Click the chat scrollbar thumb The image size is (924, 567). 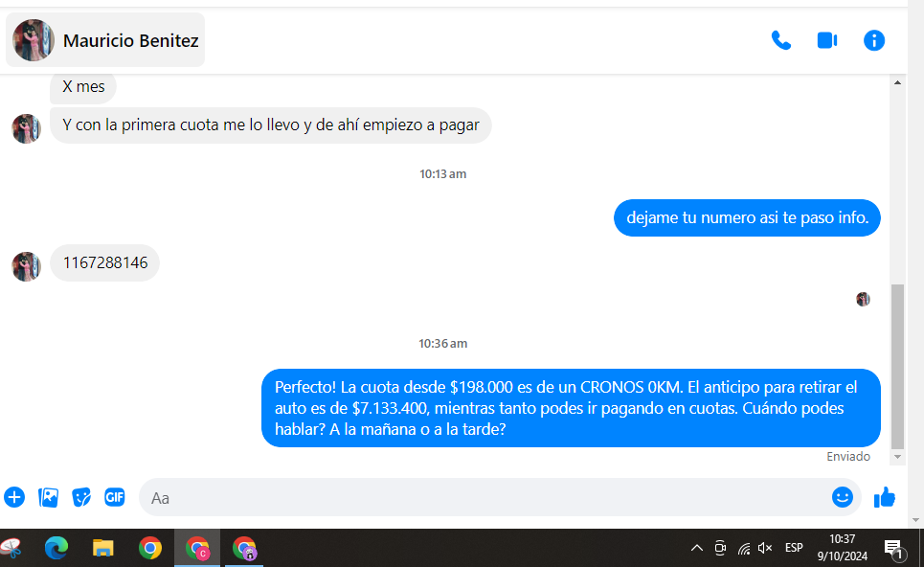coord(897,367)
